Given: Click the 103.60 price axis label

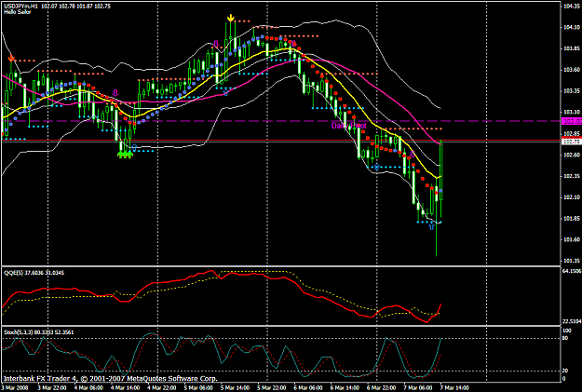Looking at the screenshot, I should coord(572,70).
